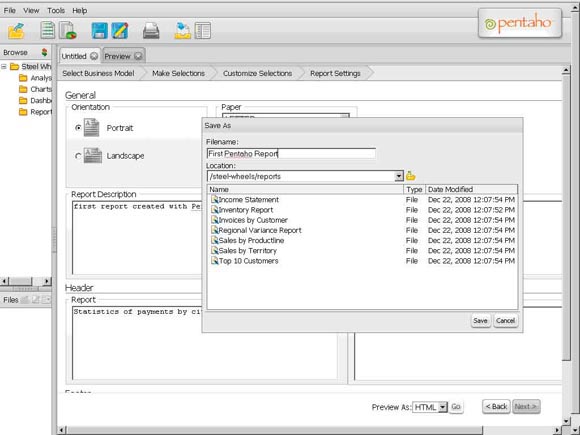Close the Untitled tab
The height and width of the screenshot is (435, 580).
pyautogui.click(x=94, y=56)
